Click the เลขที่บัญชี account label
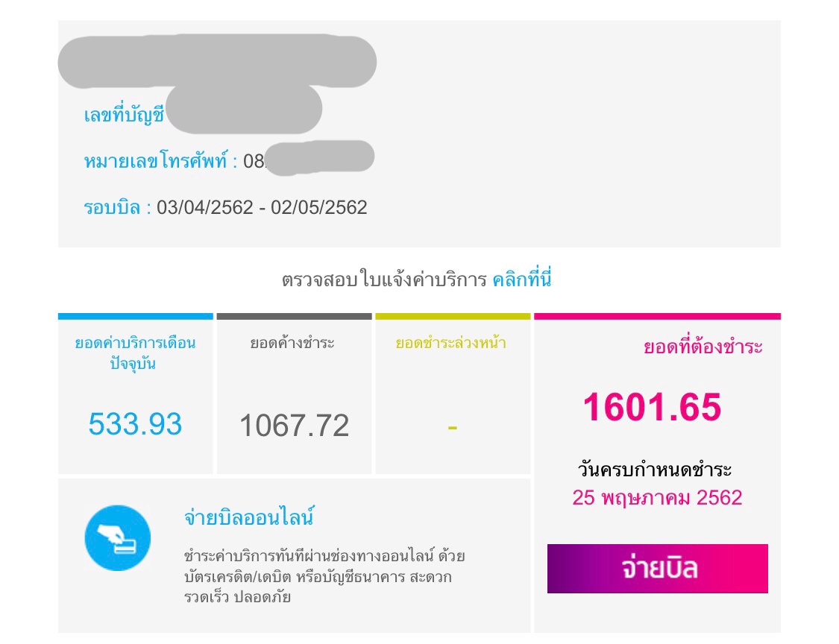The height and width of the screenshot is (644, 839). 124,116
